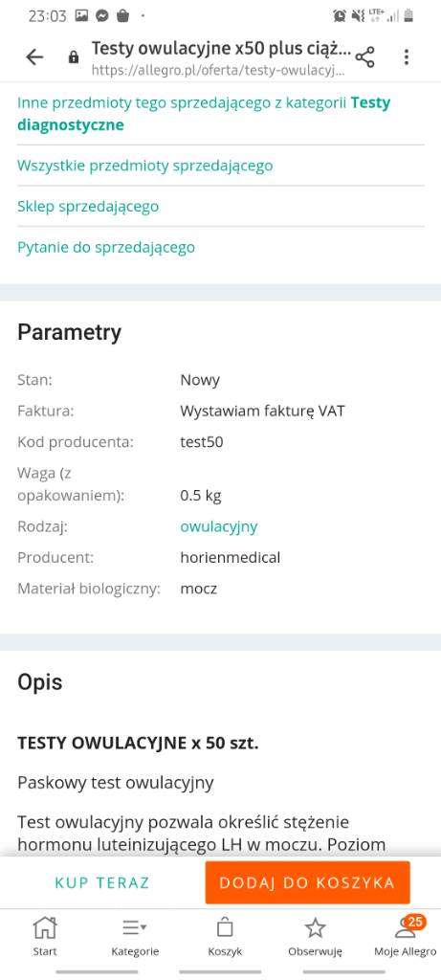Click the owulacyjny type link
Image resolution: width=441 pixels, height=980 pixels.
(x=219, y=526)
